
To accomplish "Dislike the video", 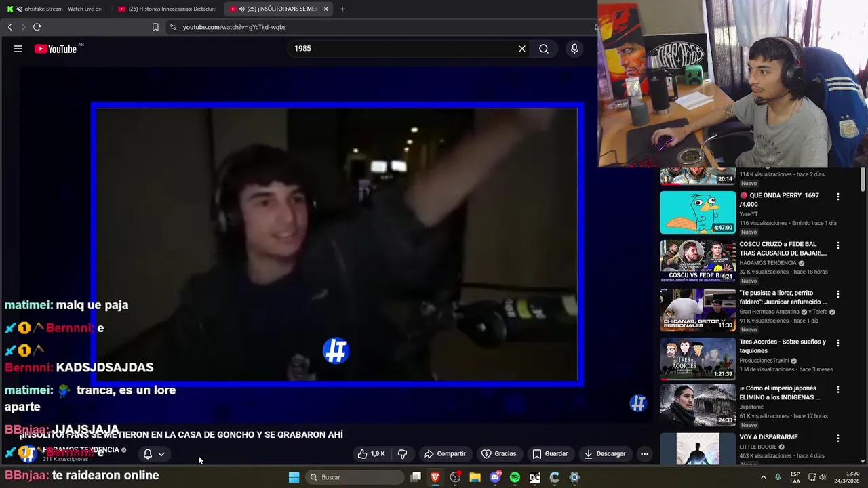I will pyautogui.click(x=402, y=454).
